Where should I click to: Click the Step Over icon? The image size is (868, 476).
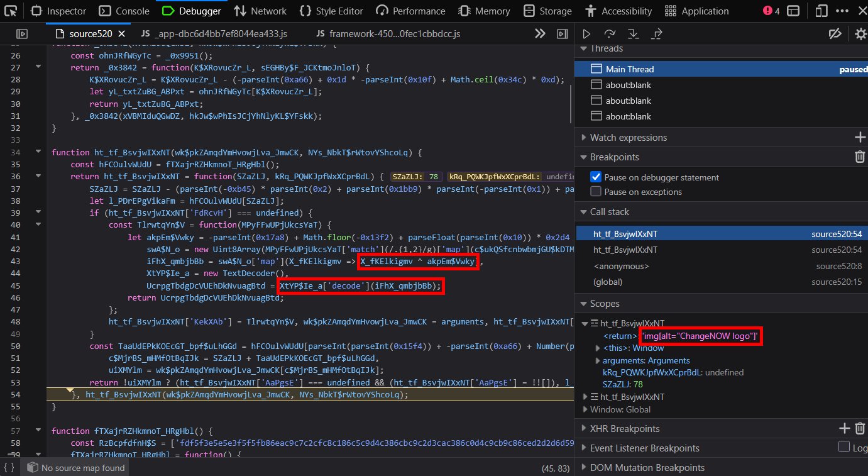(610, 34)
